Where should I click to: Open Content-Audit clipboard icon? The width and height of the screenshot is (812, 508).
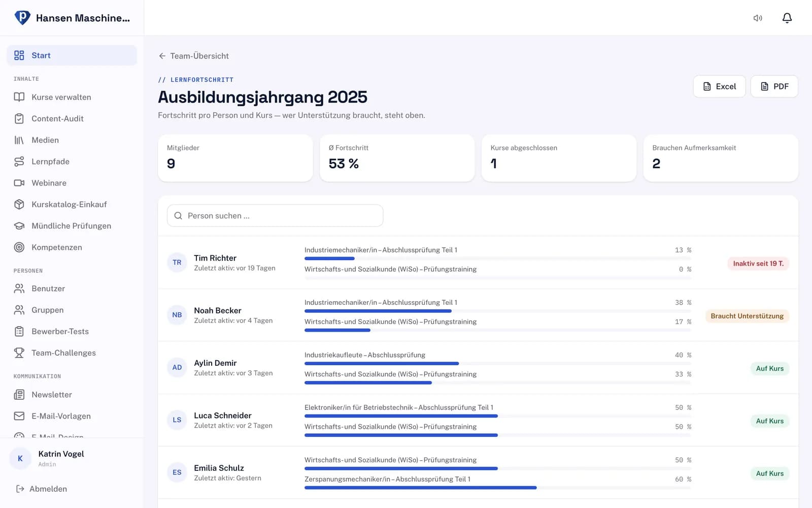[x=19, y=118]
